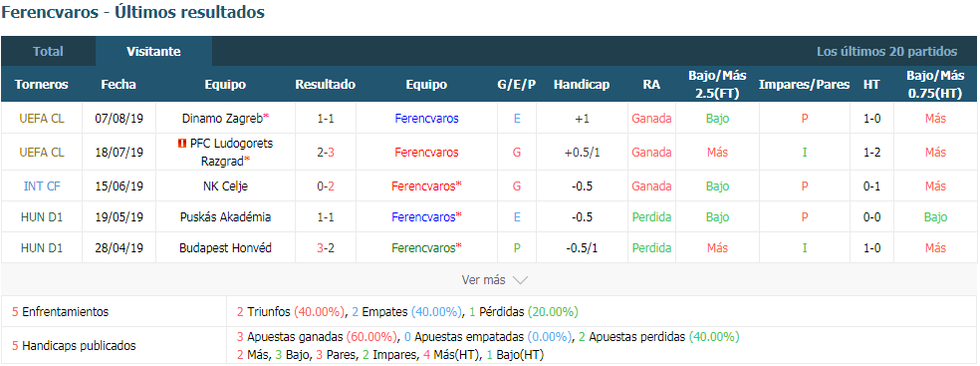Click the Impares/Pares column header
Viewport: 980px width, 366px height.
point(804,85)
